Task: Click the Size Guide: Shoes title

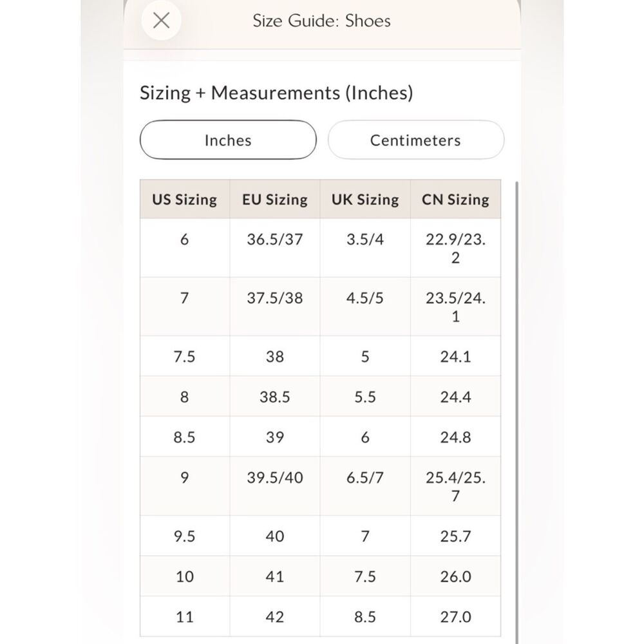Action: 321,21
